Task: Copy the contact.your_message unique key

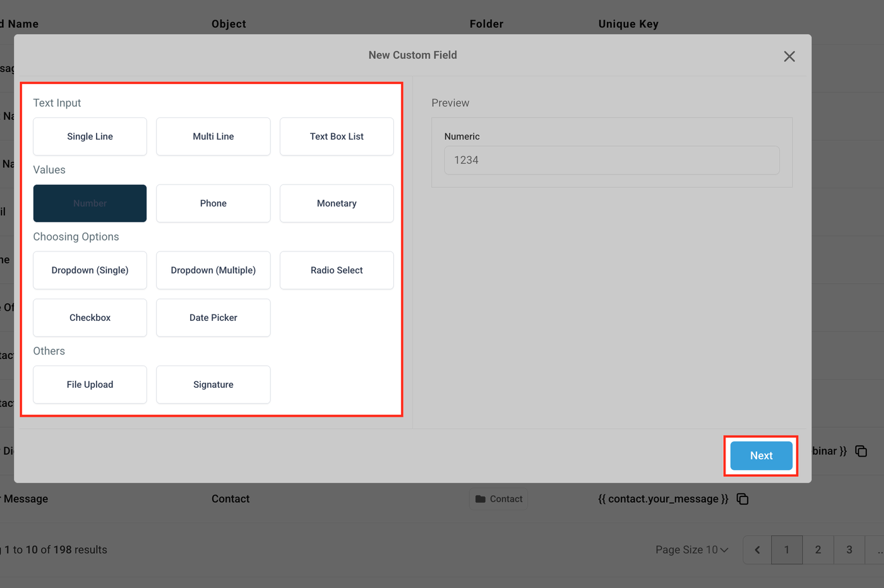Action: tap(743, 499)
